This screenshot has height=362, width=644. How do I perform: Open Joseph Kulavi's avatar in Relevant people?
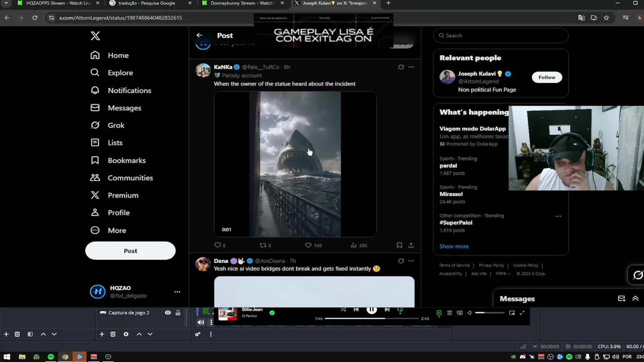(447, 77)
